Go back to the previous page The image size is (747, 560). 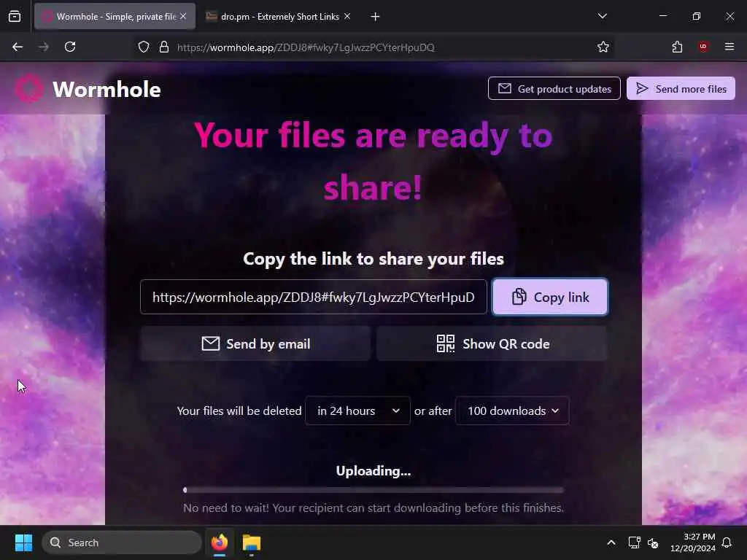tap(18, 47)
